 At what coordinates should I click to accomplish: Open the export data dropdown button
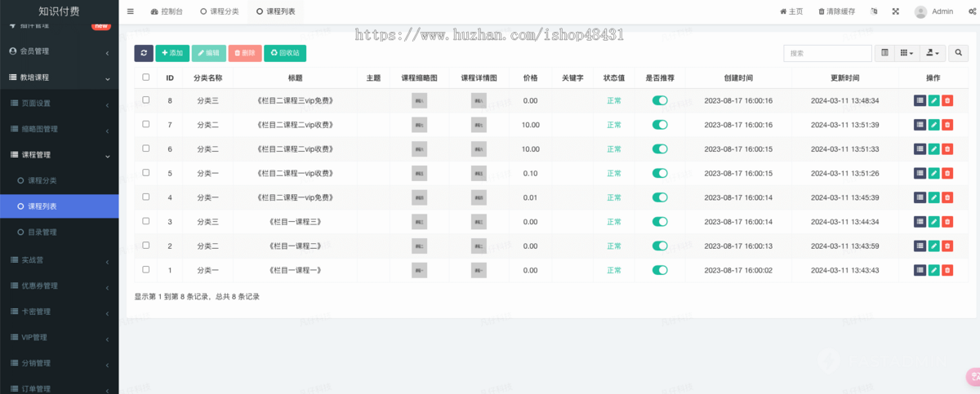tap(932, 53)
